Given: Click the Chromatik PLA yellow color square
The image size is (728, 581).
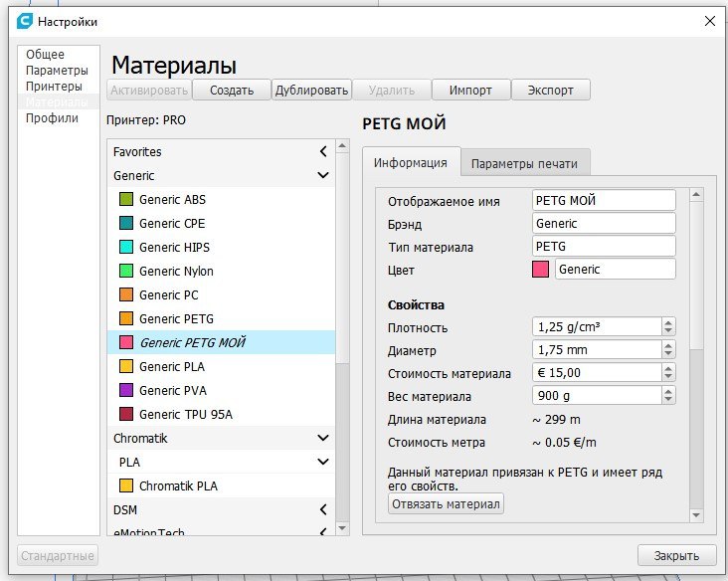Looking at the screenshot, I should [x=126, y=485].
